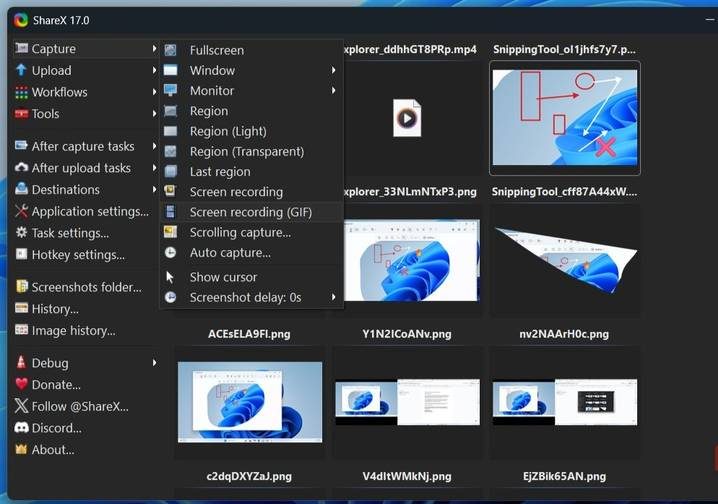Click the X logo beside Follow @ShareX

[21, 406]
